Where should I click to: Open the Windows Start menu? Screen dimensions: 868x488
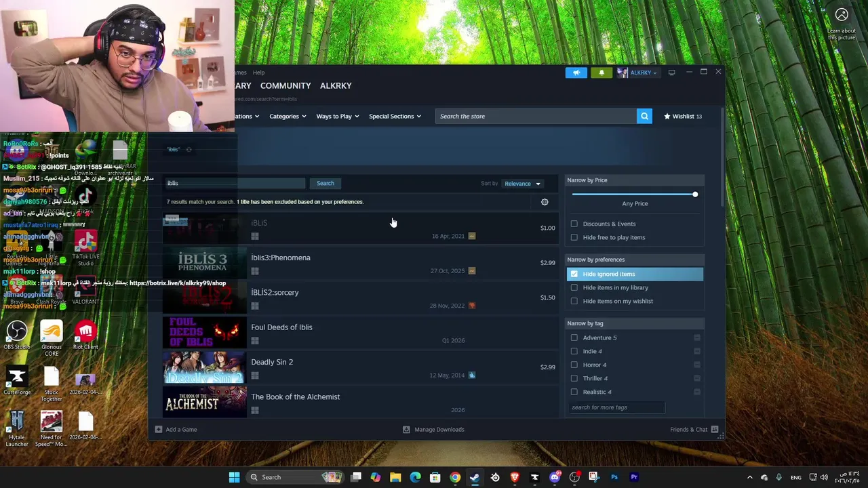point(234,477)
